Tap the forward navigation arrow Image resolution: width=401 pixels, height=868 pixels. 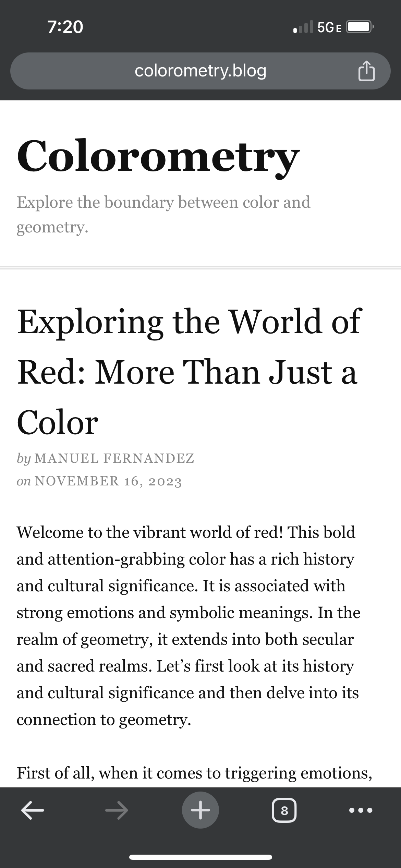(x=117, y=810)
